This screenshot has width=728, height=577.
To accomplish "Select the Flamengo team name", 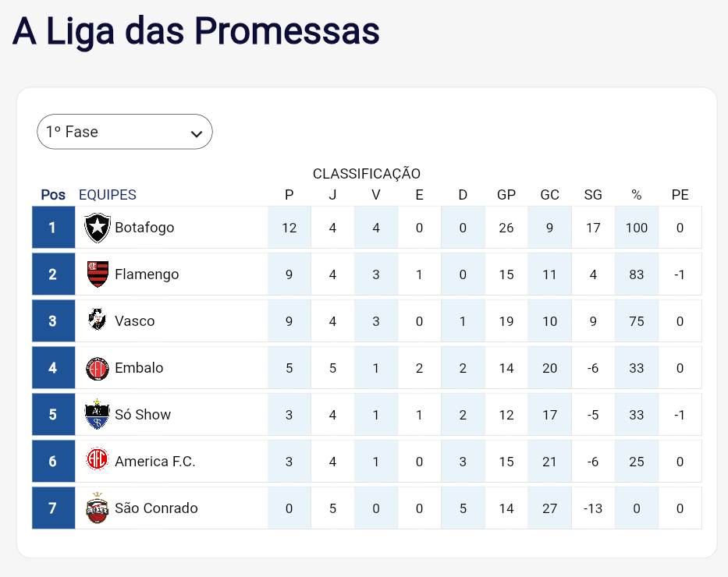I will click(x=147, y=274).
